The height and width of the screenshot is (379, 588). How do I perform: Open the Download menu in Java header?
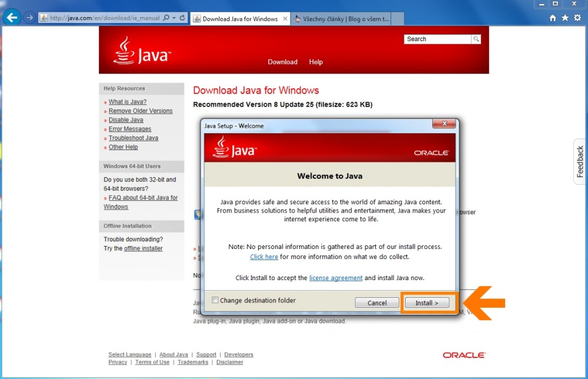pyautogui.click(x=282, y=62)
